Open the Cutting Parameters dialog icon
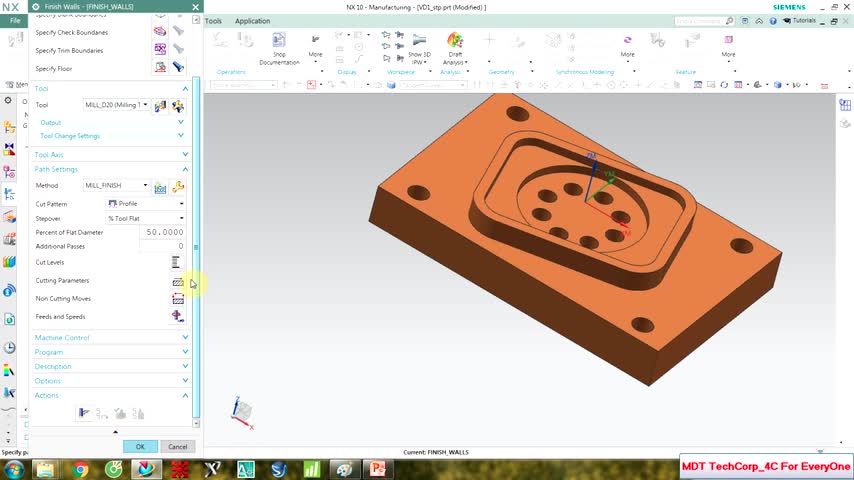Image resolution: width=854 pixels, height=480 pixels. click(x=178, y=281)
